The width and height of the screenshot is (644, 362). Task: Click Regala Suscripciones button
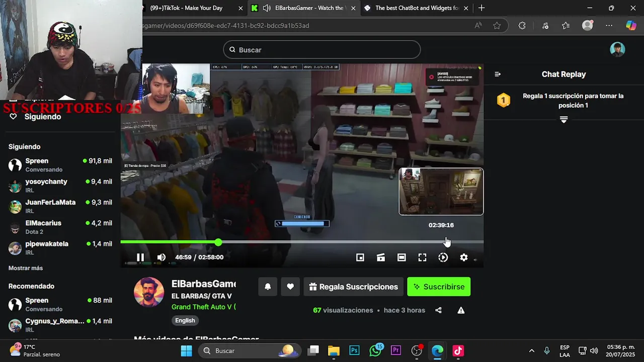pos(354,287)
